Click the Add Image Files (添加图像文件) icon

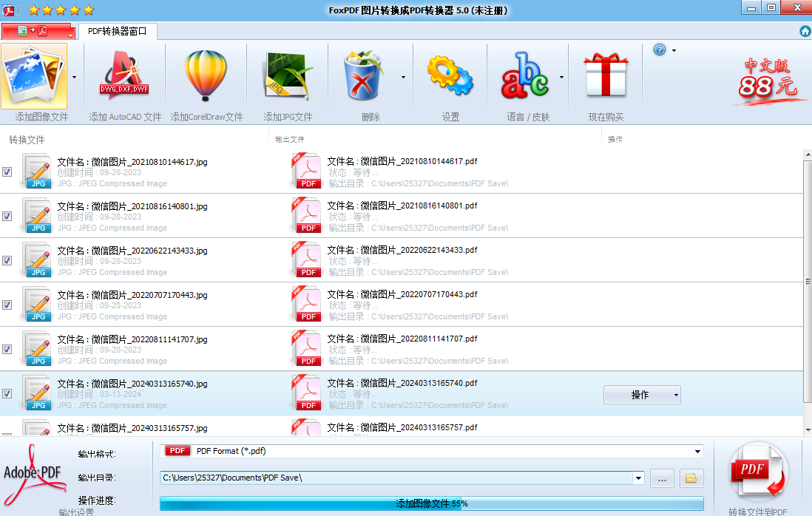coord(34,76)
